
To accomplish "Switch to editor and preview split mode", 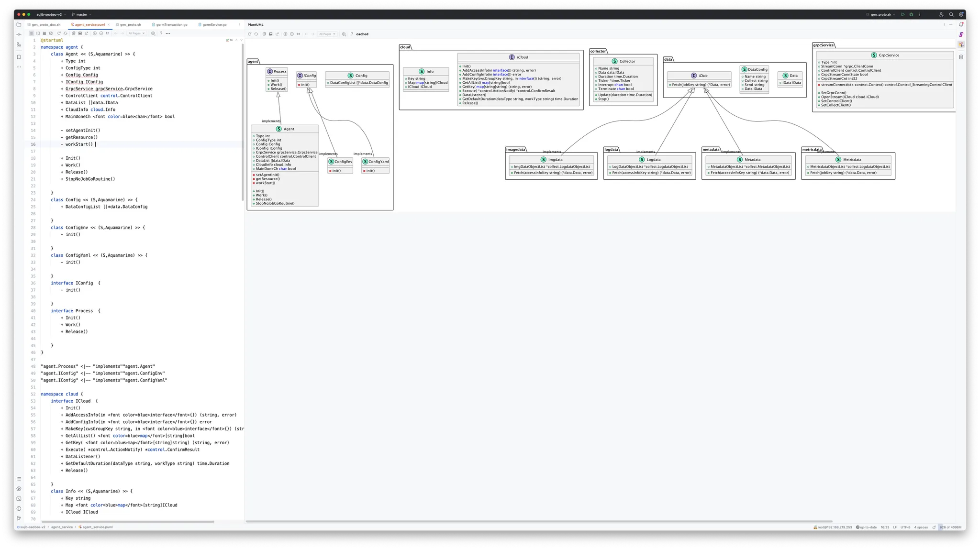I will [38, 33].
